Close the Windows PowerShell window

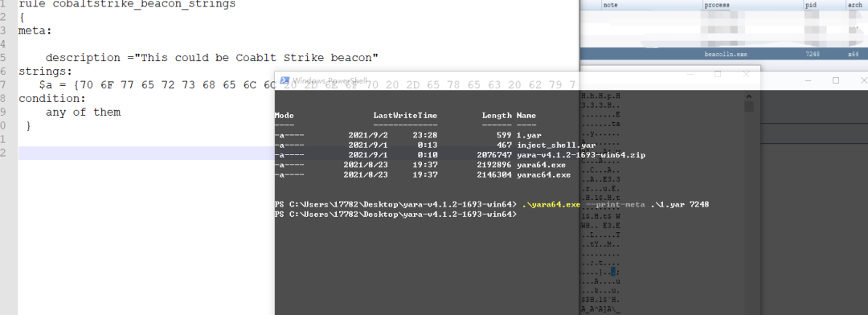[746, 74]
